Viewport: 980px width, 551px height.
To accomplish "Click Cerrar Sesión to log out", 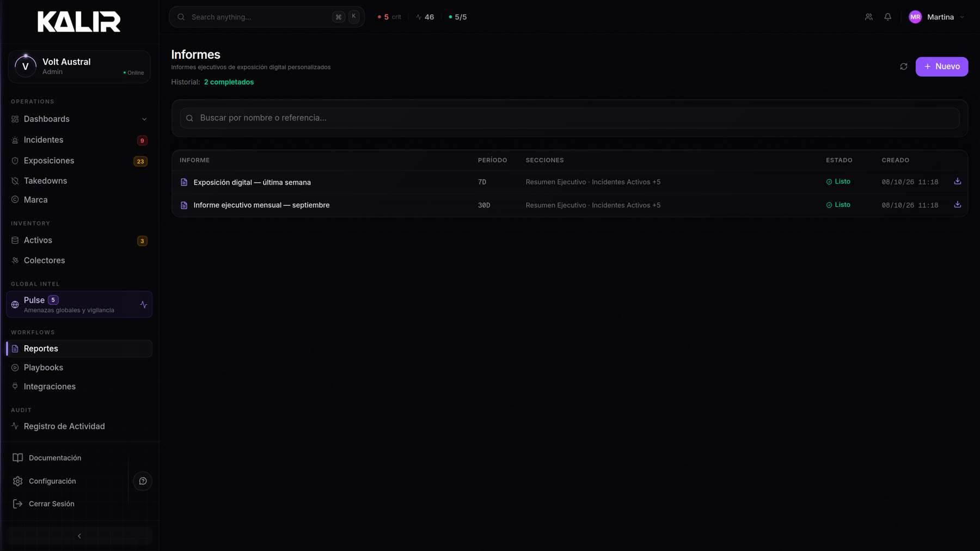I will tap(43, 504).
